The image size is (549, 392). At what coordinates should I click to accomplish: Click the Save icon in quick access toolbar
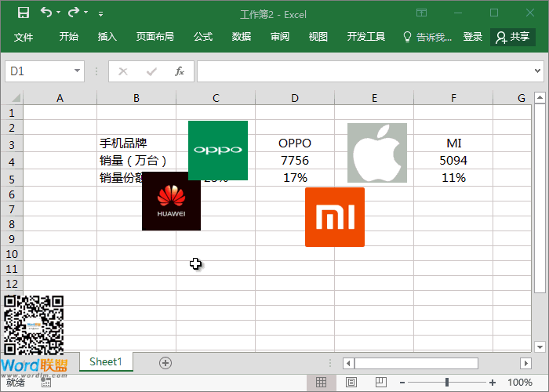(24, 13)
